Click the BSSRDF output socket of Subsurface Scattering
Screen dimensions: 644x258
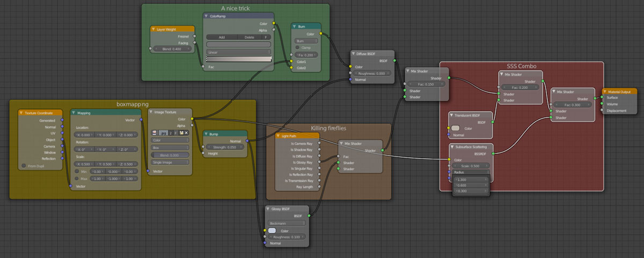[493, 153]
